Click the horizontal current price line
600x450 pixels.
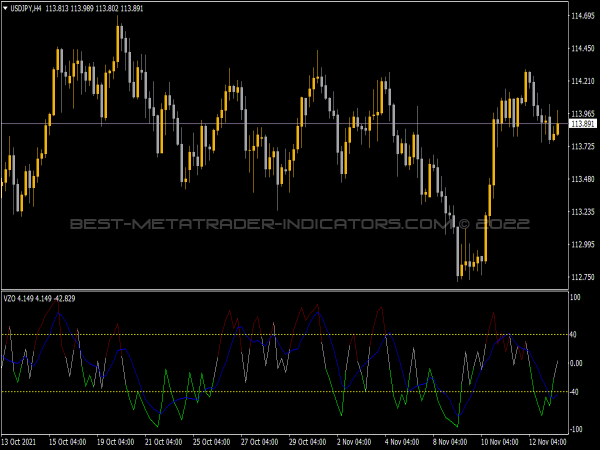pyautogui.click(x=300, y=123)
